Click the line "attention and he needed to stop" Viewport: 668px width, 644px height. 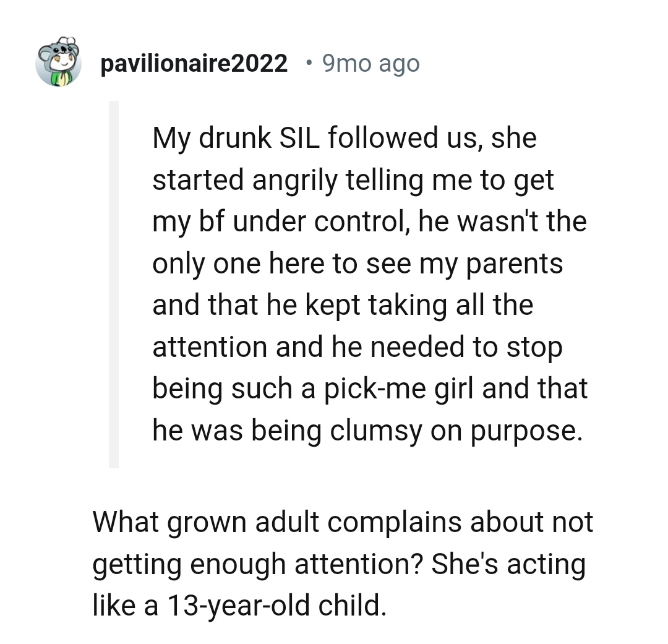click(357, 347)
